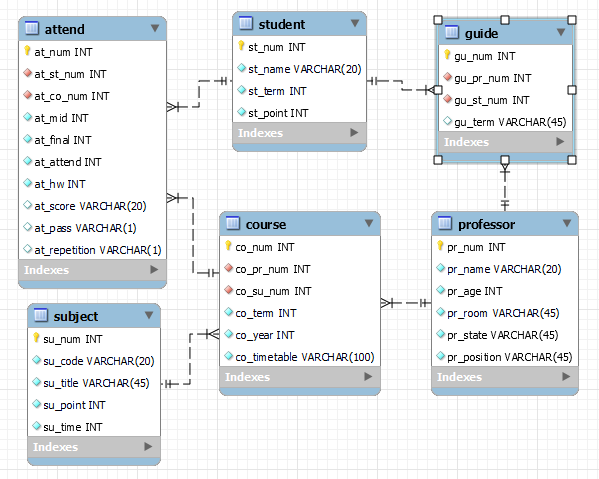Collapse the subject table with header arrow
The width and height of the screenshot is (599, 479).
(149, 315)
